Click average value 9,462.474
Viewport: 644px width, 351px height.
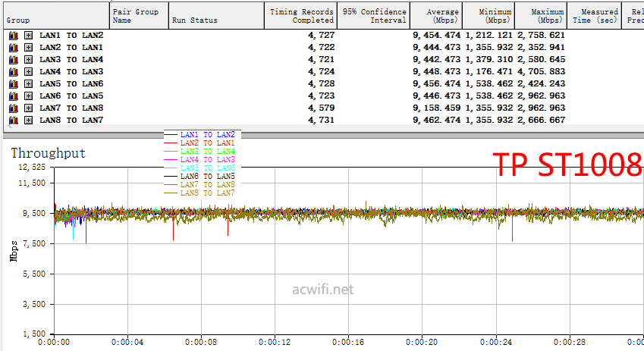(437, 121)
